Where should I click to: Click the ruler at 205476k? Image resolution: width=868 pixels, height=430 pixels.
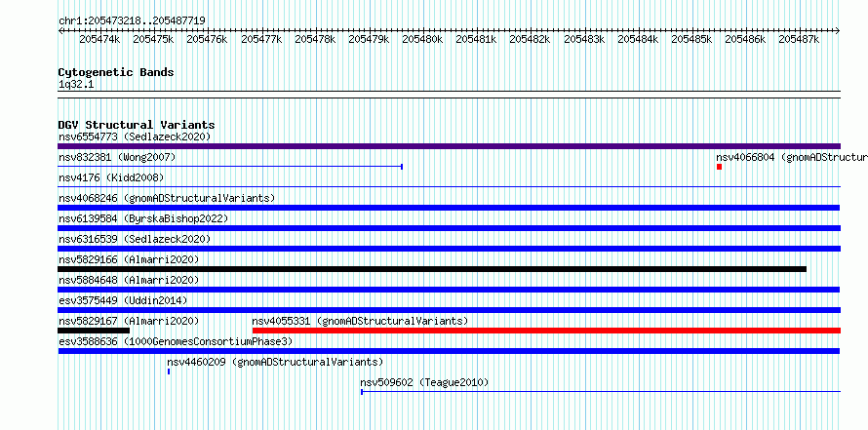click(207, 39)
